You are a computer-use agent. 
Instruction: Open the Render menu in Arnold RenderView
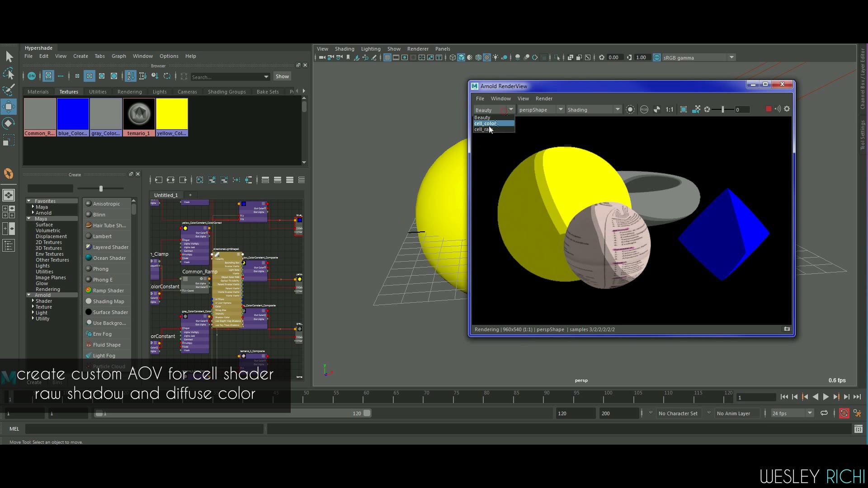tap(544, 98)
